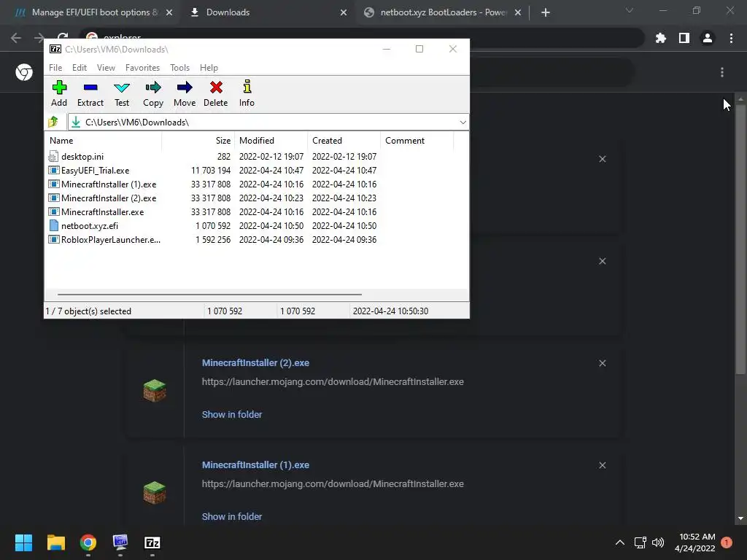Select MinecraftInstaller (1).exe row
This screenshot has width=747, height=560.
point(212,184)
